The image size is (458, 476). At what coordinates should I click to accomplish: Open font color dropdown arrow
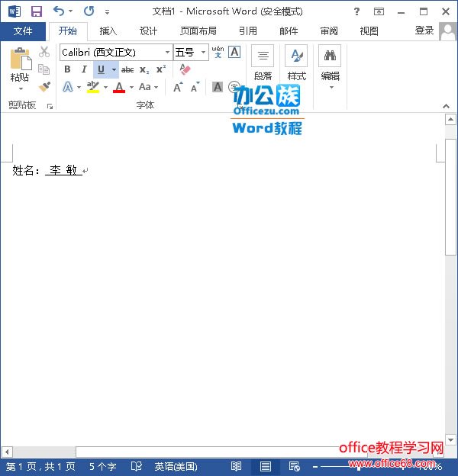[x=131, y=88]
